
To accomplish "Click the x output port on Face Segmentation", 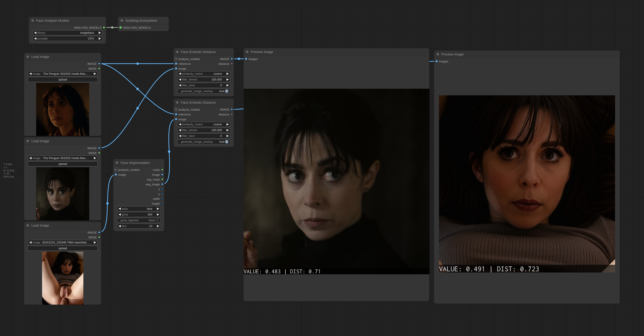I will click(x=162, y=189).
